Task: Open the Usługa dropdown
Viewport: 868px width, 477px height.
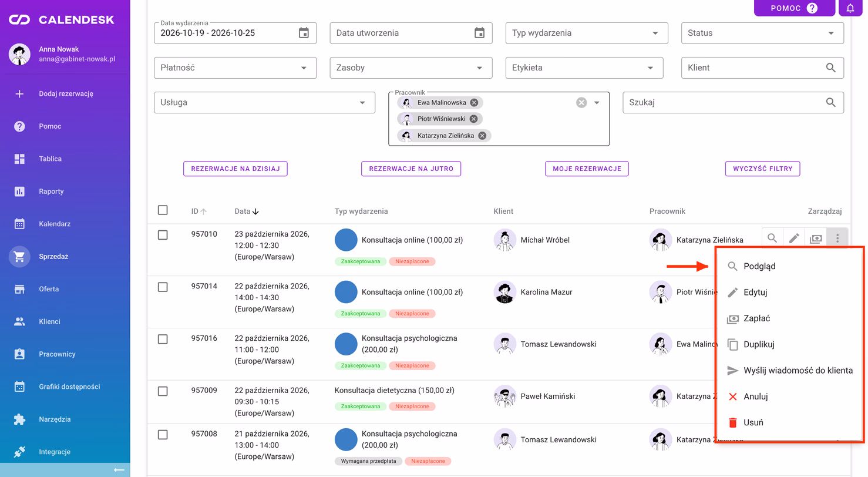Action: (x=264, y=102)
